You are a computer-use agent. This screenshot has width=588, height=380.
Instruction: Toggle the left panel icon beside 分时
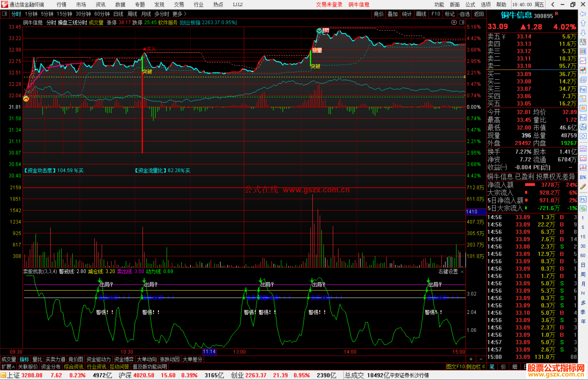[4, 14]
